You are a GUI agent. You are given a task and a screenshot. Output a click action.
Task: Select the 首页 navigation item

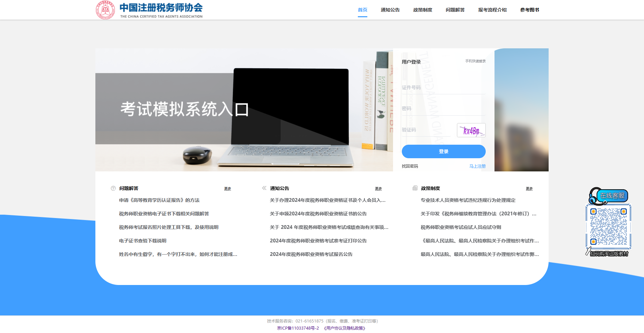pos(362,10)
